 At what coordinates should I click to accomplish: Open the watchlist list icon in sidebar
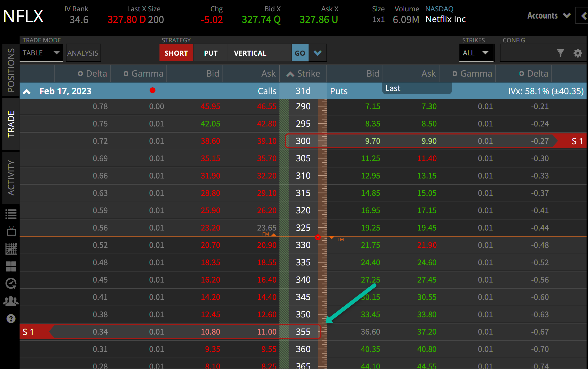point(11,214)
